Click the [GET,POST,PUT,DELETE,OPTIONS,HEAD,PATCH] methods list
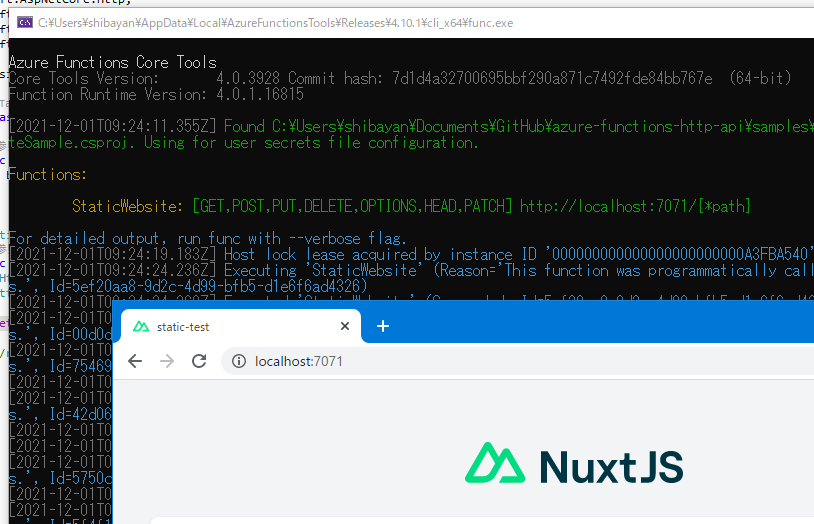 352,206
